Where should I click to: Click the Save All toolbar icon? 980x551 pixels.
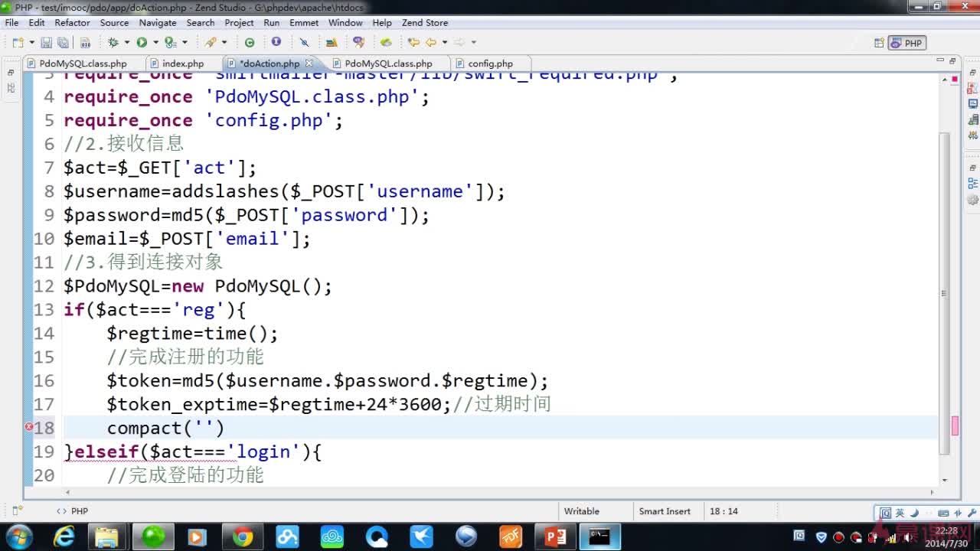pos(63,43)
